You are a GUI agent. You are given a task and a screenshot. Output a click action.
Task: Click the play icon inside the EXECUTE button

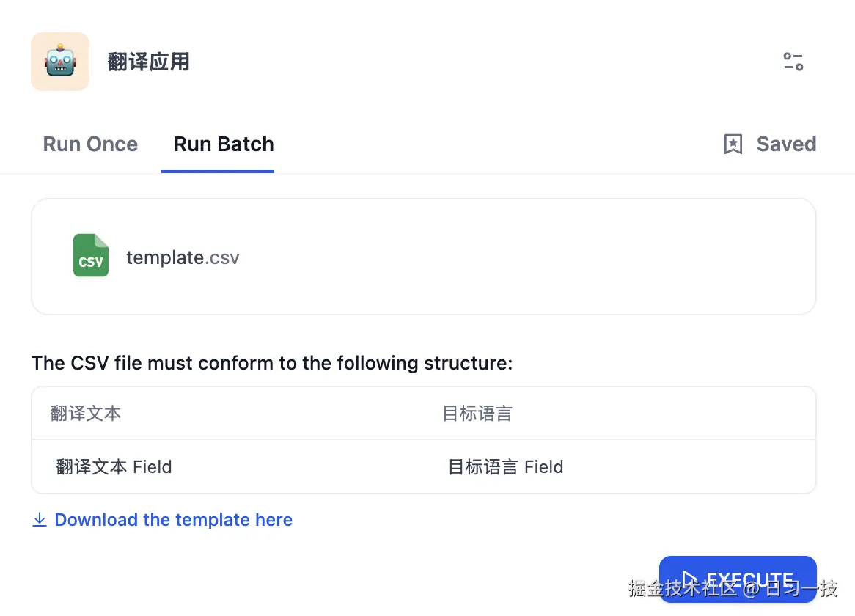point(690,579)
